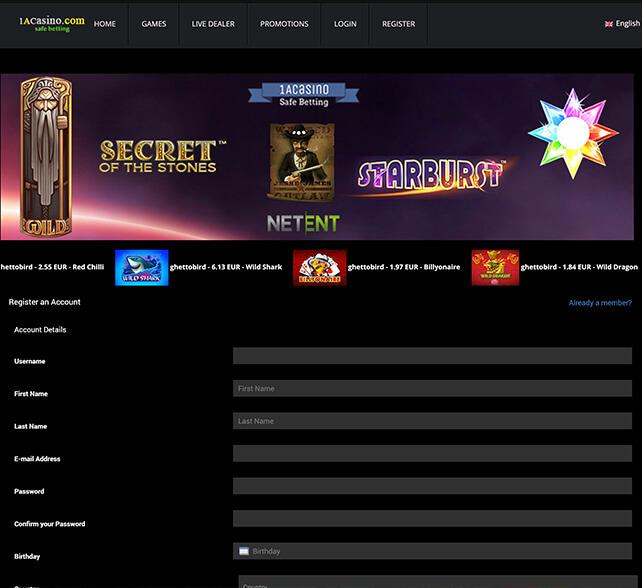Open the Wild Dragon game thumbnail
Image resolution: width=642 pixels, height=588 pixels.
coord(495,267)
